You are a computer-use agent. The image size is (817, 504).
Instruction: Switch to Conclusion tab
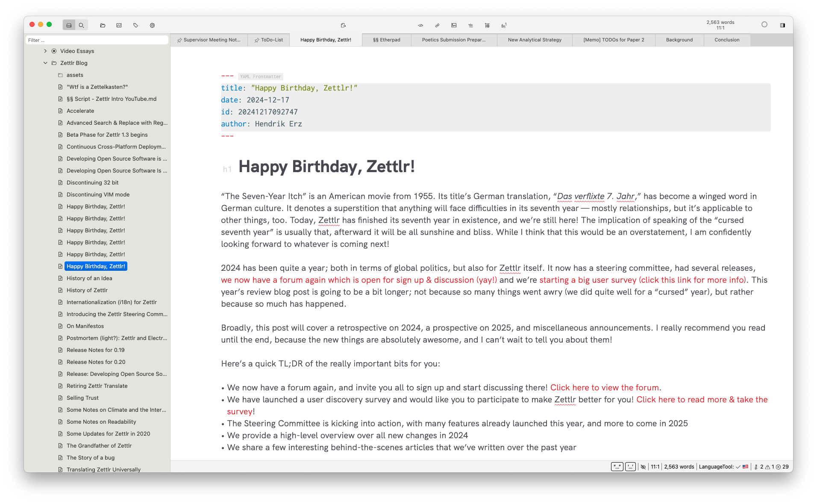tap(727, 40)
